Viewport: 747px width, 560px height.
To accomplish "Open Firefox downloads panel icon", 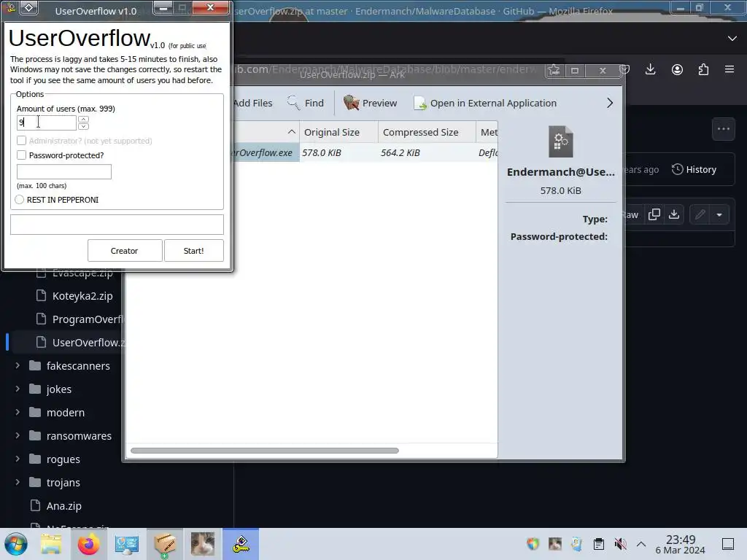I will point(650,69).
